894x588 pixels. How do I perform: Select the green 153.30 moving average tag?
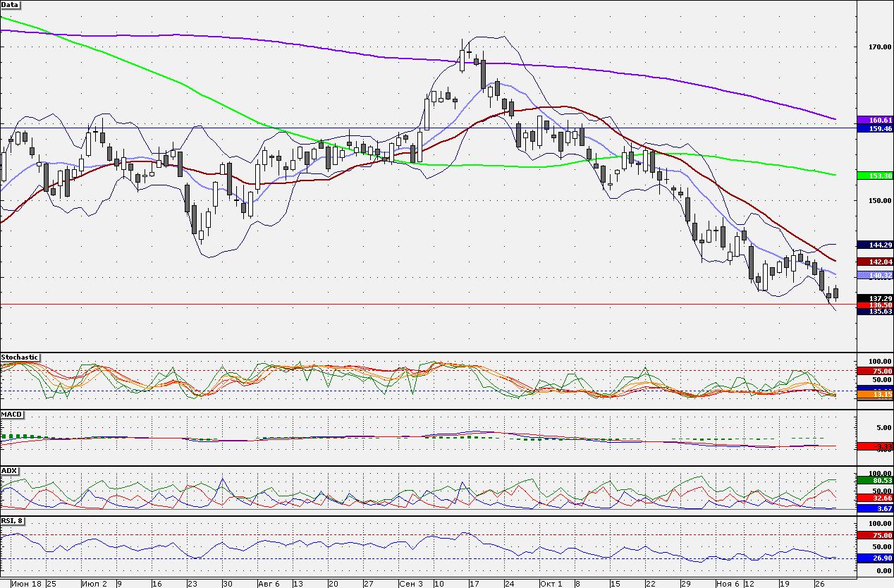click(x=874, y=175)
